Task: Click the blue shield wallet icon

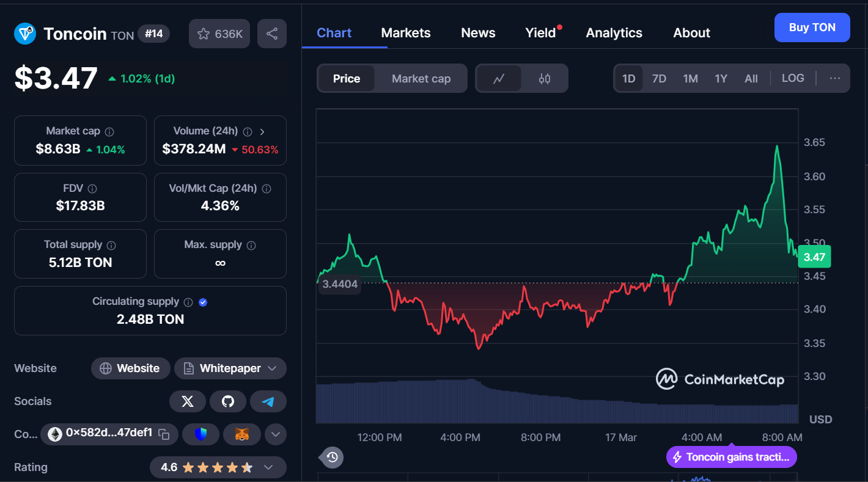Action: pos(201,434)
